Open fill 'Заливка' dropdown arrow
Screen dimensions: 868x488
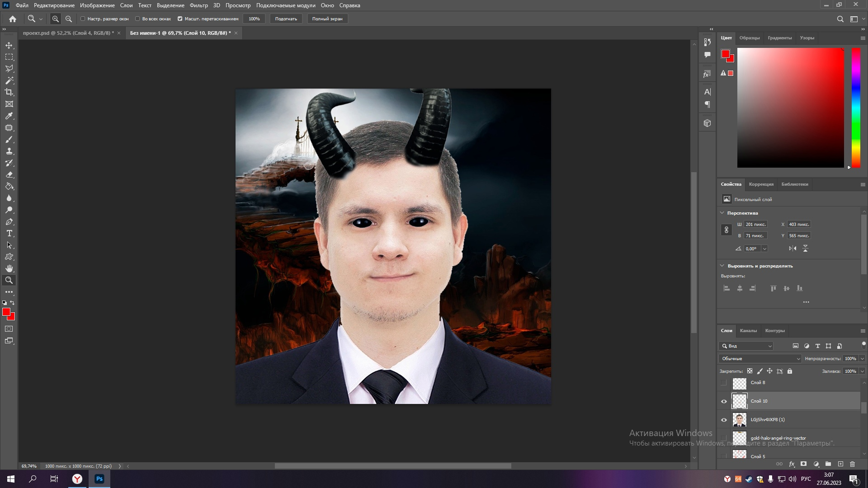pos(862,371)
